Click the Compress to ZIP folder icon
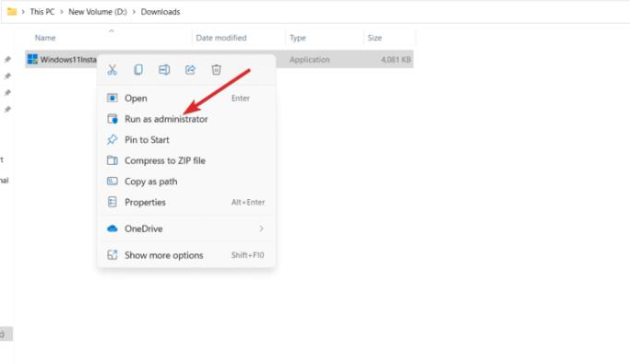 (113, 160)
